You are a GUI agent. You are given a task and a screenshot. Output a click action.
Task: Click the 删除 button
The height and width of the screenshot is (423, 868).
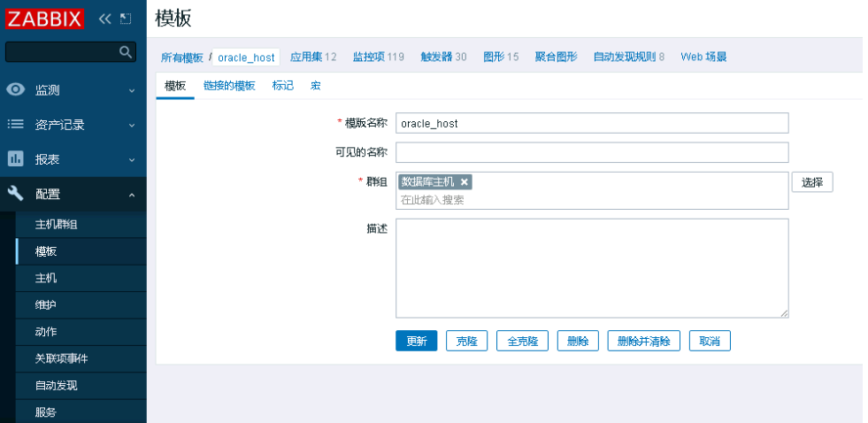click(578, 341)
